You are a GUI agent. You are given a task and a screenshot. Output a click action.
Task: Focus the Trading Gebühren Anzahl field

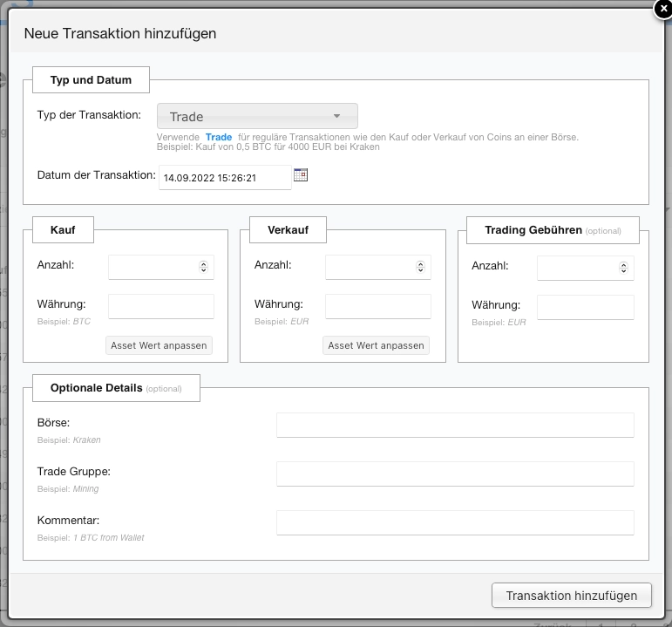click(x=576, y=269)
